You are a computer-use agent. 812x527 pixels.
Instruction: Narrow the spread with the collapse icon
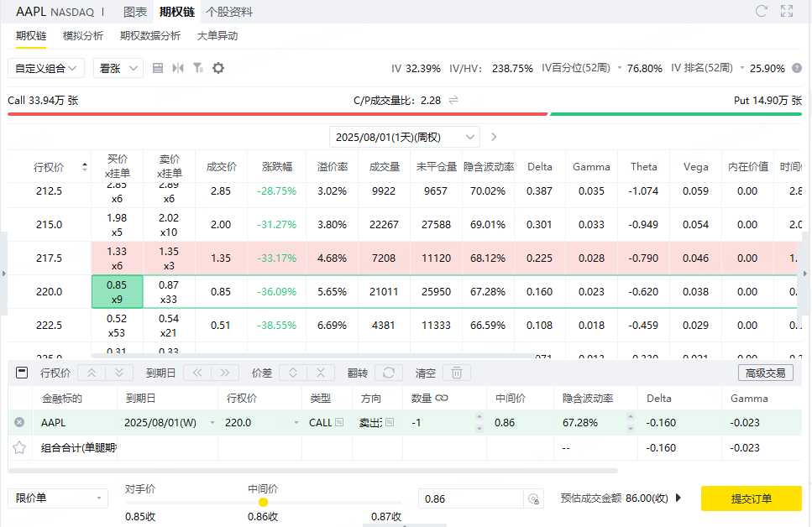(x=321, y=373)
